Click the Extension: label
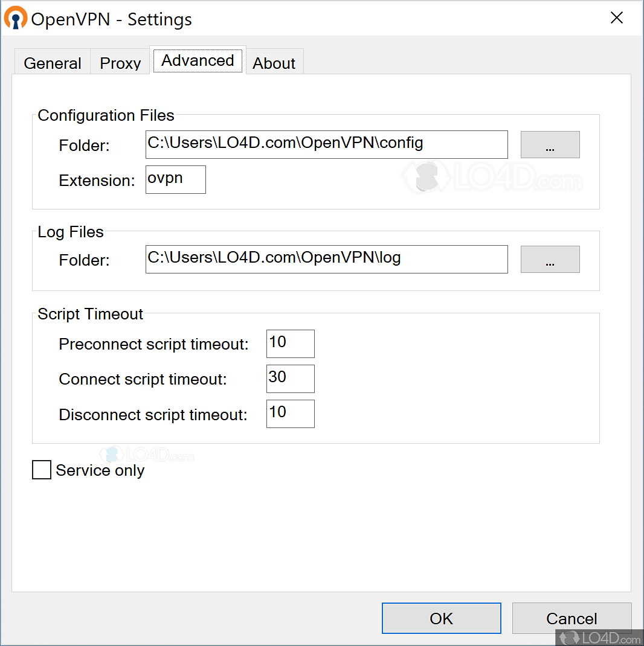The height and width of the screenshot is (646, 644). point(97,181)
